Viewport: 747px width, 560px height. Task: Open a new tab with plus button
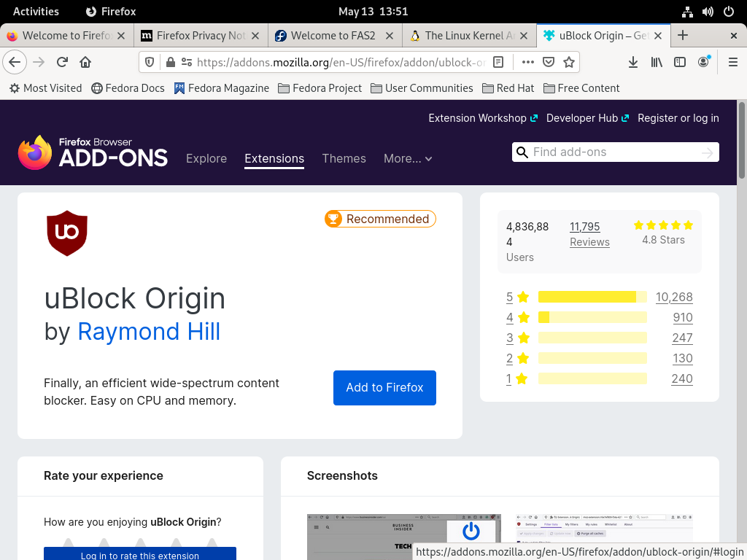click(683, 35)
